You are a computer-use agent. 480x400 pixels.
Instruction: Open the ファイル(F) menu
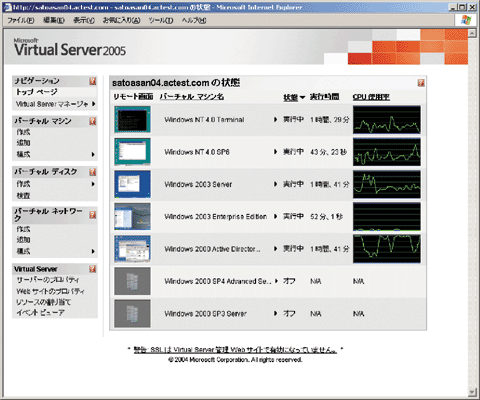tap(20, 21)
